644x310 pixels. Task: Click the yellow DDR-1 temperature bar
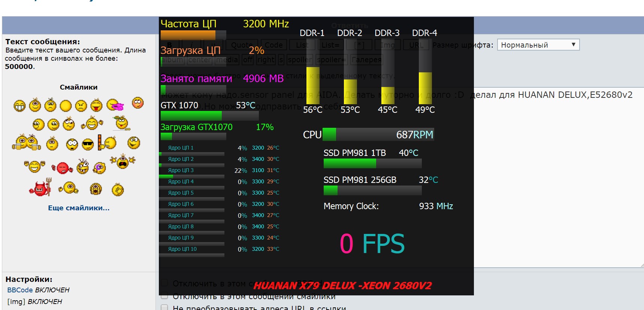313,85
